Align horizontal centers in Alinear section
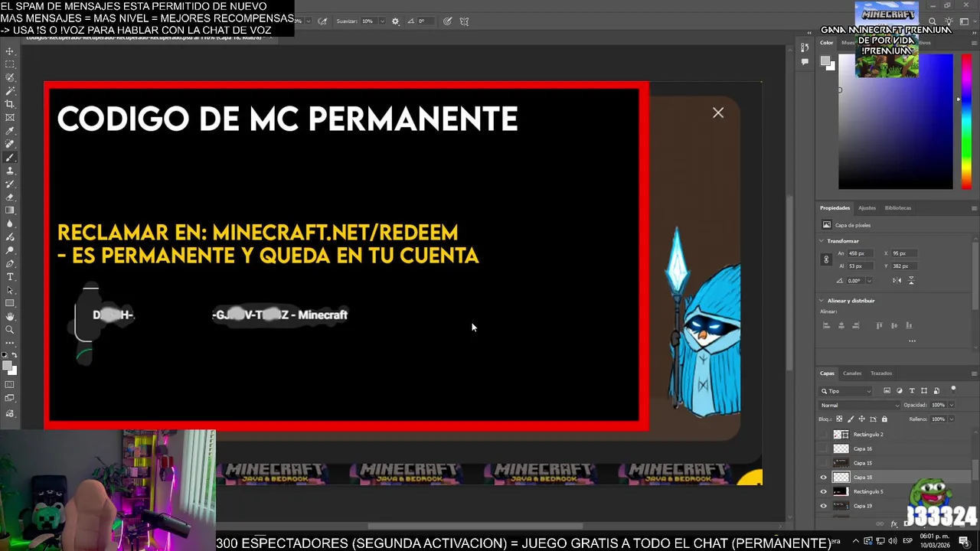This screenshot has width=980, height=551. click(x=841, y=325)
